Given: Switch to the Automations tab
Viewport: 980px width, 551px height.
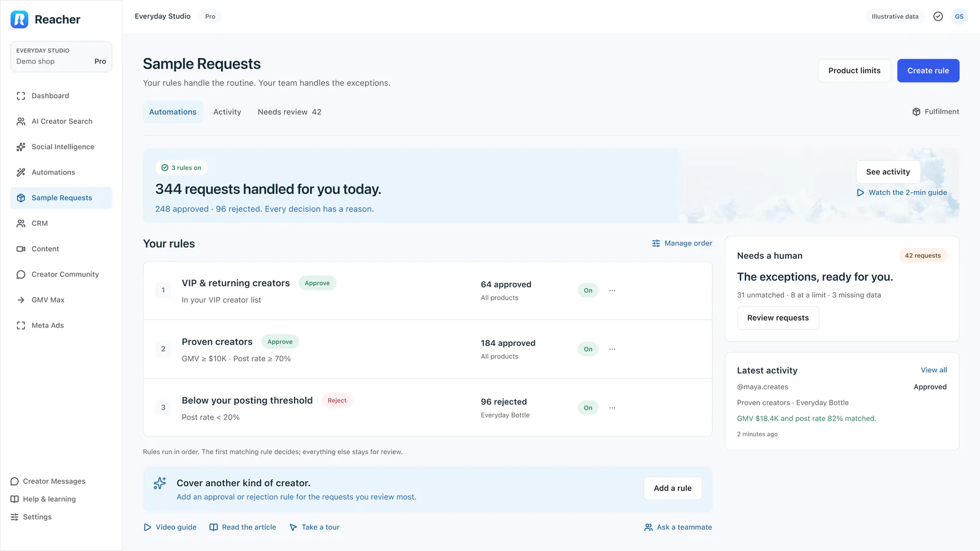Looking at the screenshot, I should tap(173, 112).
